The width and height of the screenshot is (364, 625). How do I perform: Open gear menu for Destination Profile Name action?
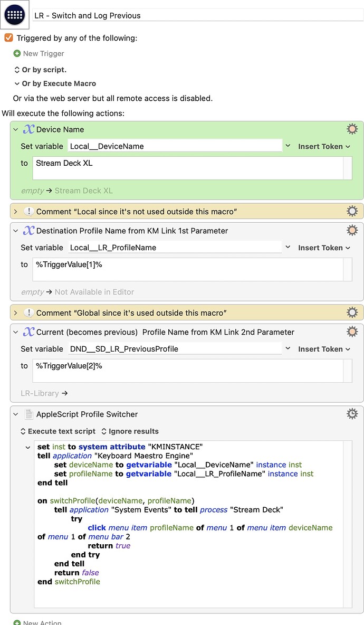(352, 231)
